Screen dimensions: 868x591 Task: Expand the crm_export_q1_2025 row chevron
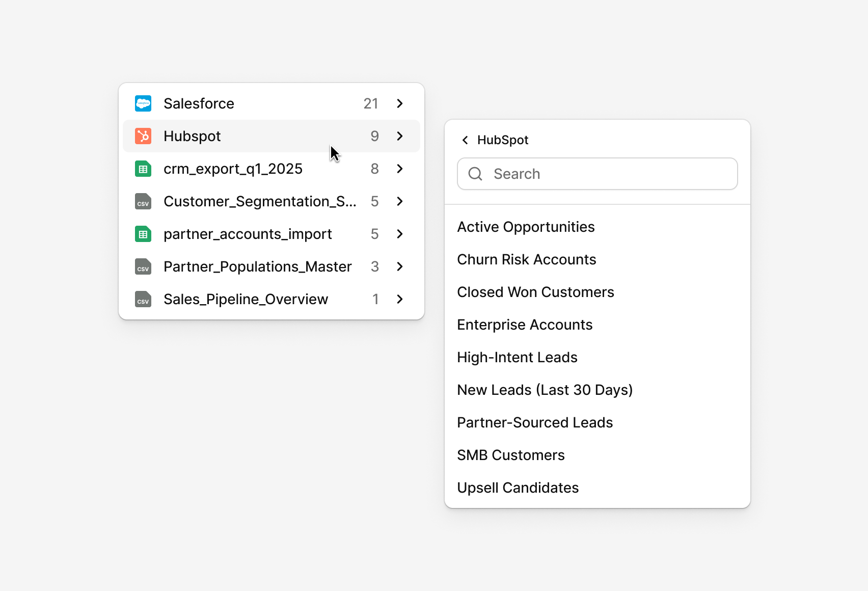coord(400,169)
